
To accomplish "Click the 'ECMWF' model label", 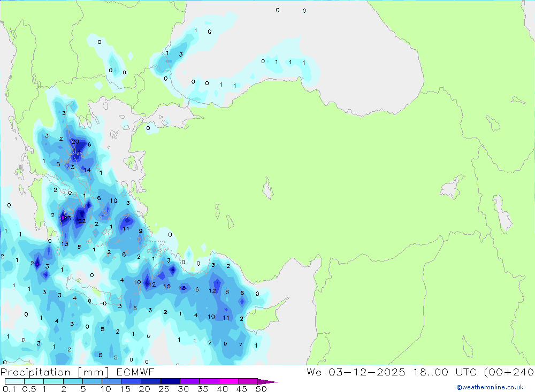I will point(135,372).
